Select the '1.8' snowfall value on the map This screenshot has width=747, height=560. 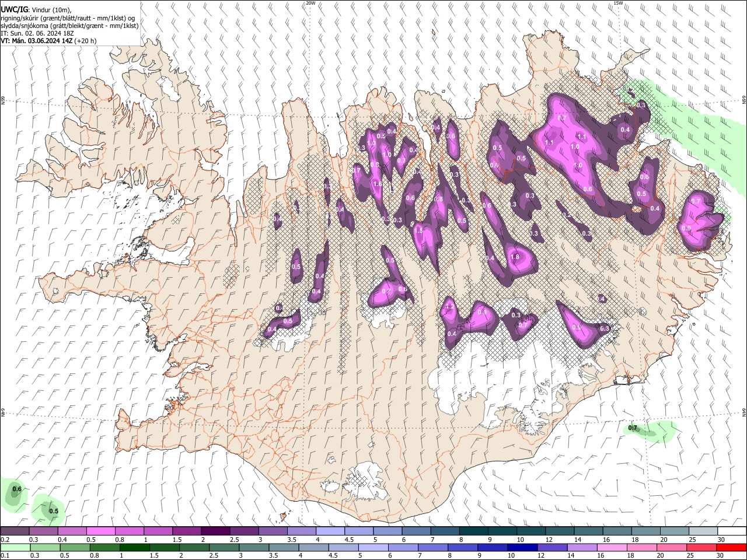click(x=515, y=257)
